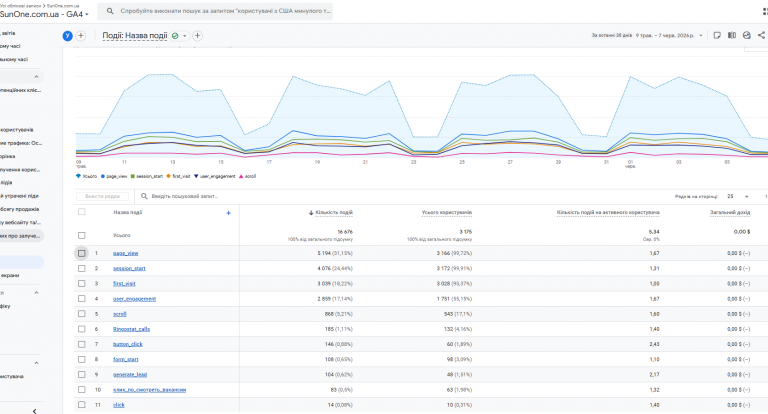Screen dimensions: 768x414
Task: Click the search magnifier icon at top
Action: click(110, 11)
